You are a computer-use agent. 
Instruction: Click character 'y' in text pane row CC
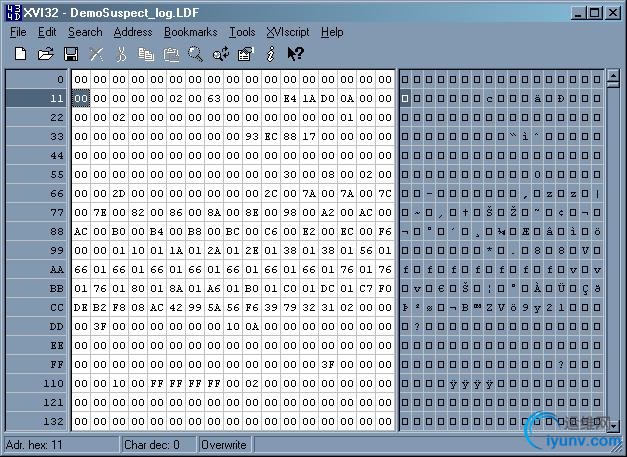click(537, 307)
